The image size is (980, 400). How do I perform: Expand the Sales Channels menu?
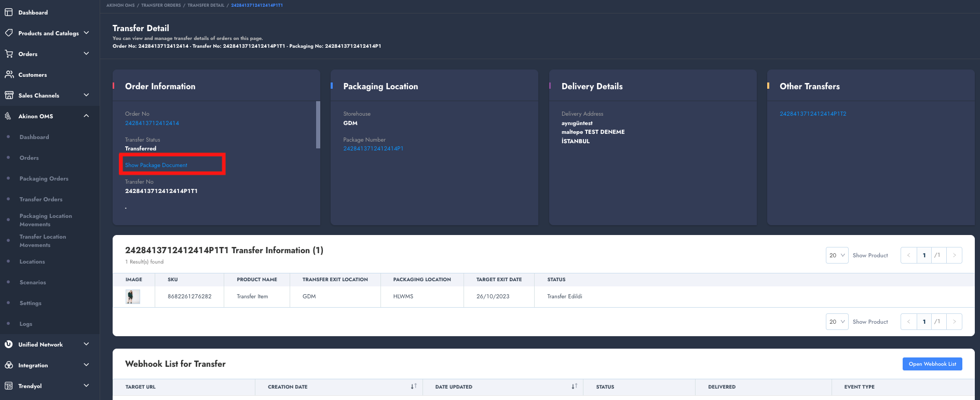[86, 95]
